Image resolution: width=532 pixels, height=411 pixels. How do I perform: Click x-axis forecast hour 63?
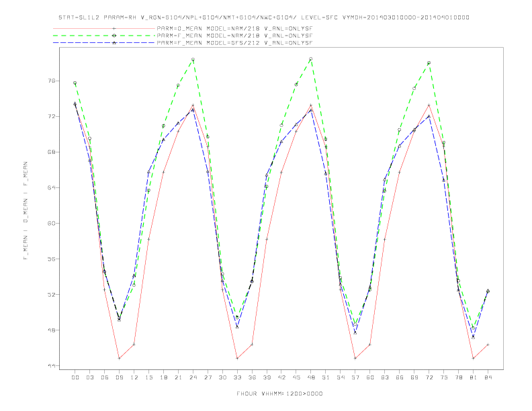pyautogui.click(x=385, y=377)
